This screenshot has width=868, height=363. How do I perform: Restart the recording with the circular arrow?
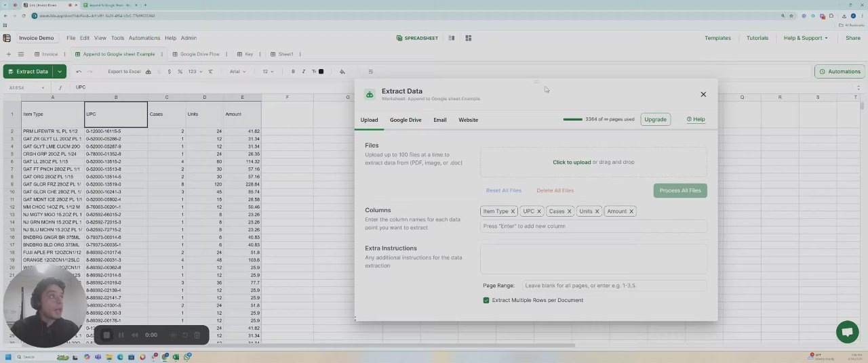tap(184, 335)
